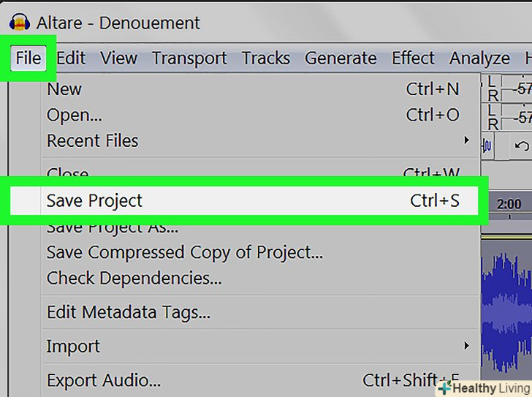
Task: Open the Edit menu
Action: [71, 58]
